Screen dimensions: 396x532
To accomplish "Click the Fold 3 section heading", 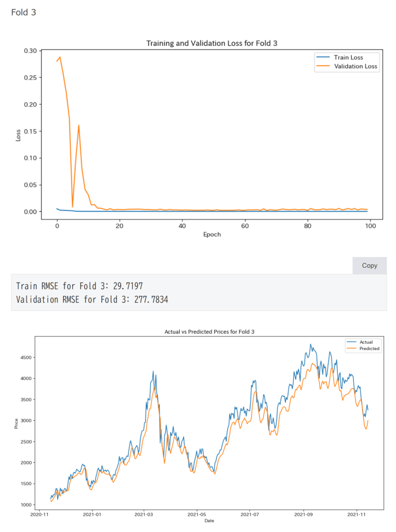I will [23, 12].
